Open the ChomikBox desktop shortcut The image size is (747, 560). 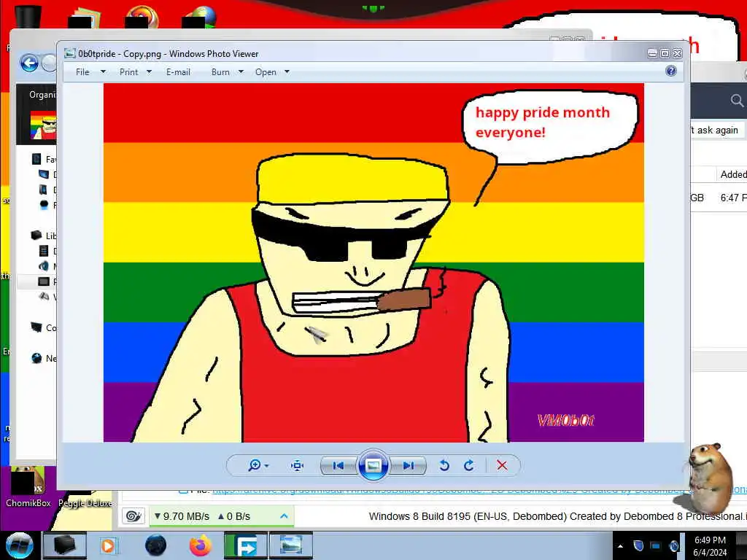tap(28, 488)
